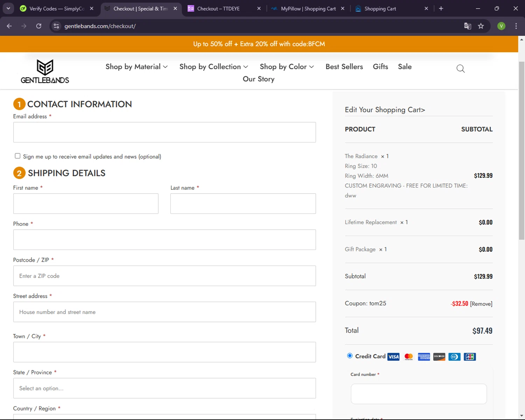Switch to the MyPillow Shopping Cart tab
This screenshot has width=525, height=420.
(308, 8)
